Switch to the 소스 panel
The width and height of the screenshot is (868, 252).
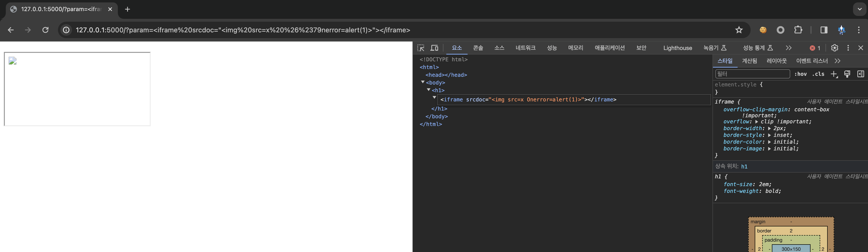click(499, 48)
